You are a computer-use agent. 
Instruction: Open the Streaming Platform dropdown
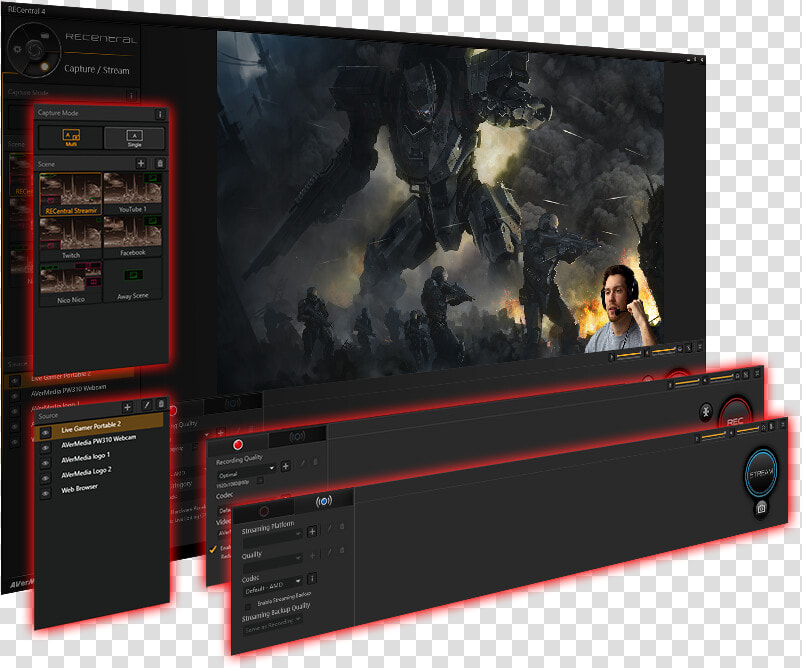pyautogui.click(x=273, y=538)
